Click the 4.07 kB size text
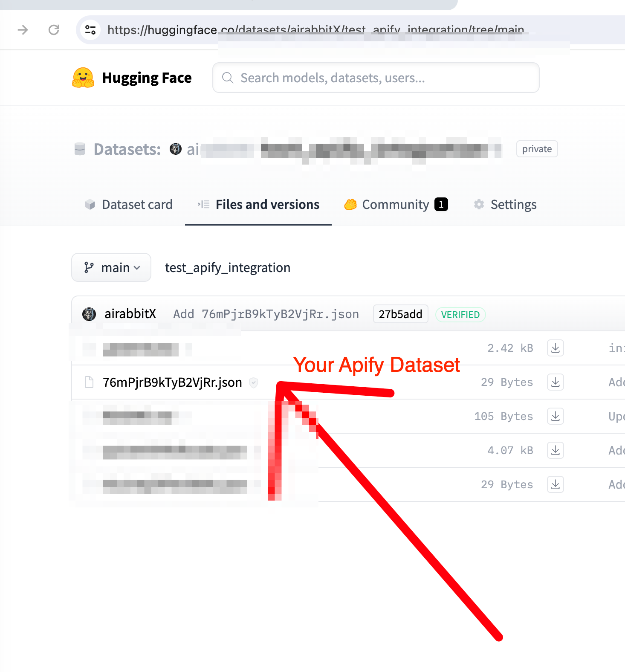Viewport: 625px width, 672px height. tap(510, 450)
